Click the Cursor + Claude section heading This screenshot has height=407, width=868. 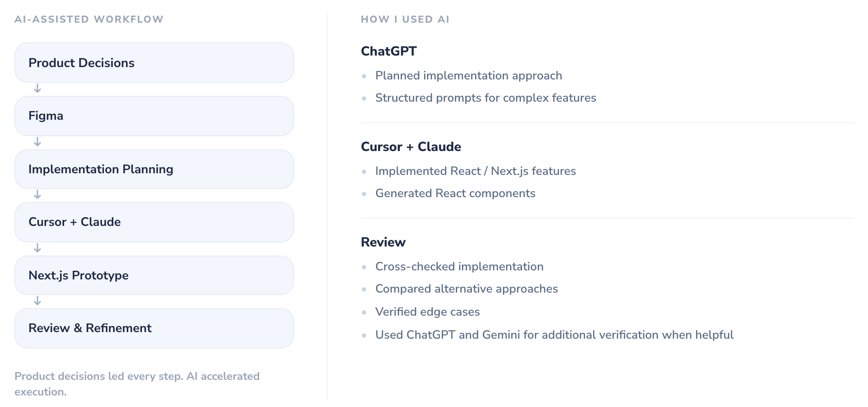(x=411, y=147)
